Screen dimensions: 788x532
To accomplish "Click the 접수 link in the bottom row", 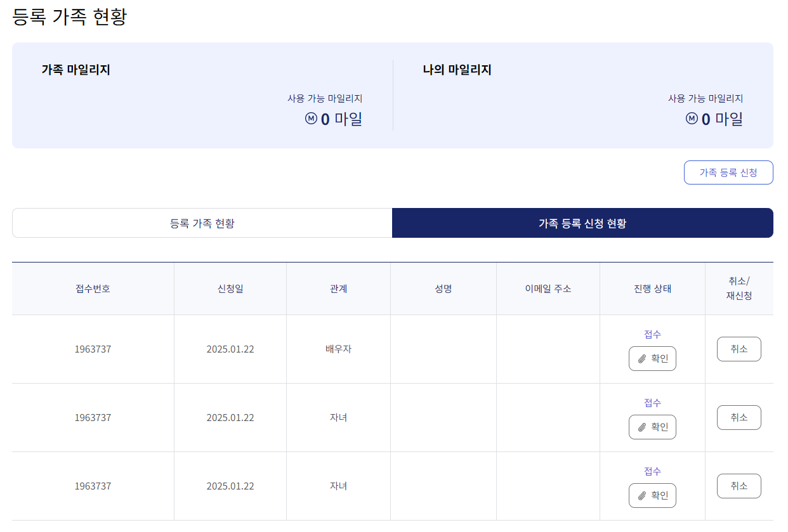I will (x=652, y=471).
